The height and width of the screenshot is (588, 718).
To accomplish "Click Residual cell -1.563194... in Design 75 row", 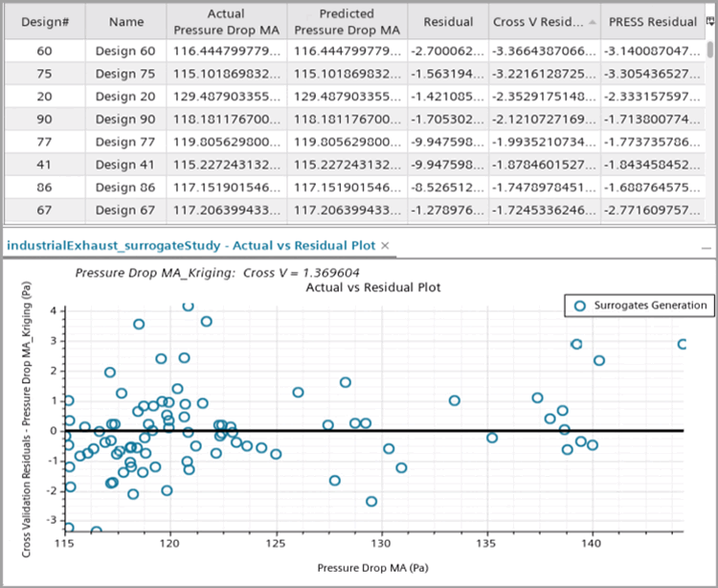I will click(x=448, y=74).
